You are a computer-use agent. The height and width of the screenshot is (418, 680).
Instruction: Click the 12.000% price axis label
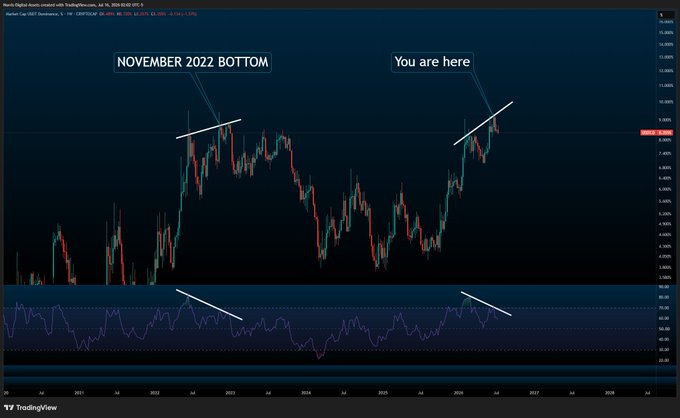(x=666, y=71)
